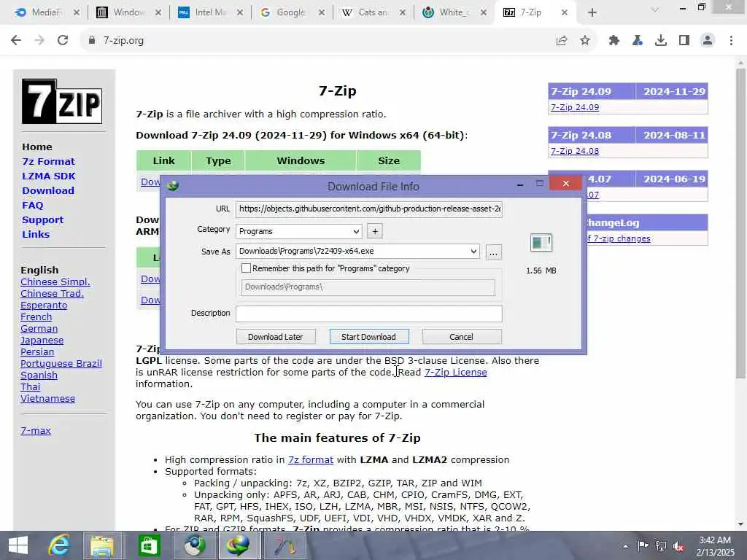Launch Internet Explorer from taskbar
This screenshot has width=747, height=560.
59,545
